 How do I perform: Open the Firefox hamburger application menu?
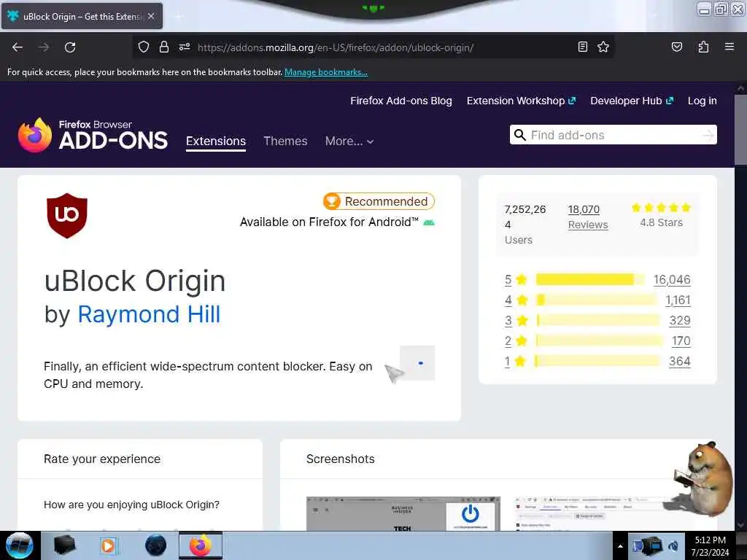tap(729, 47)
